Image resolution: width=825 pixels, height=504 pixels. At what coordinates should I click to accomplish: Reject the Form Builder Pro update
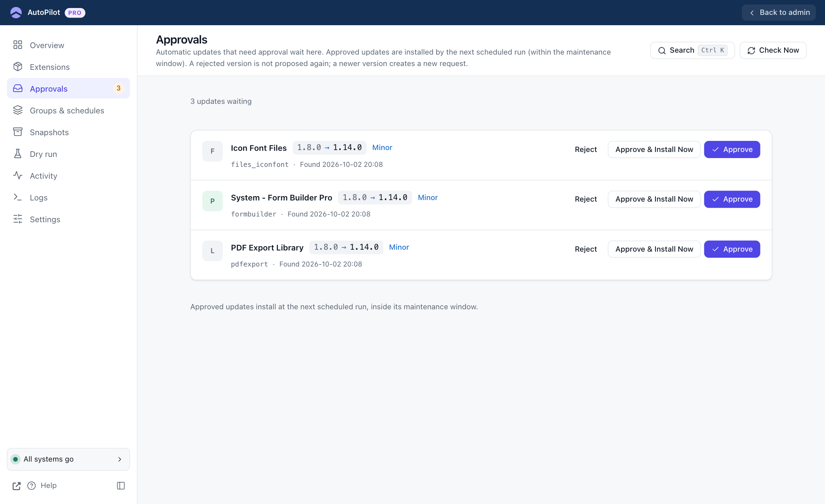(586, 199)
